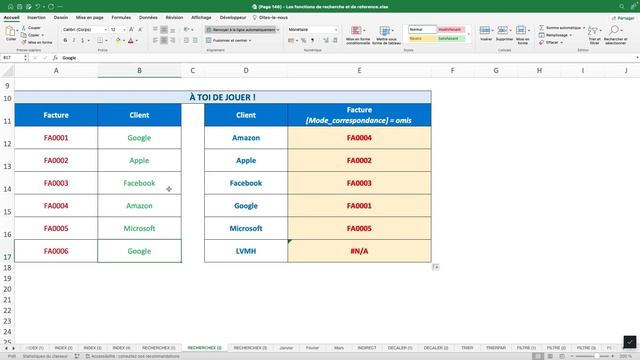Viewport: 640px width, 360px height.
Task: Select the cell containing FA0004 in Facture column A
Action: (x=56, y=206)
